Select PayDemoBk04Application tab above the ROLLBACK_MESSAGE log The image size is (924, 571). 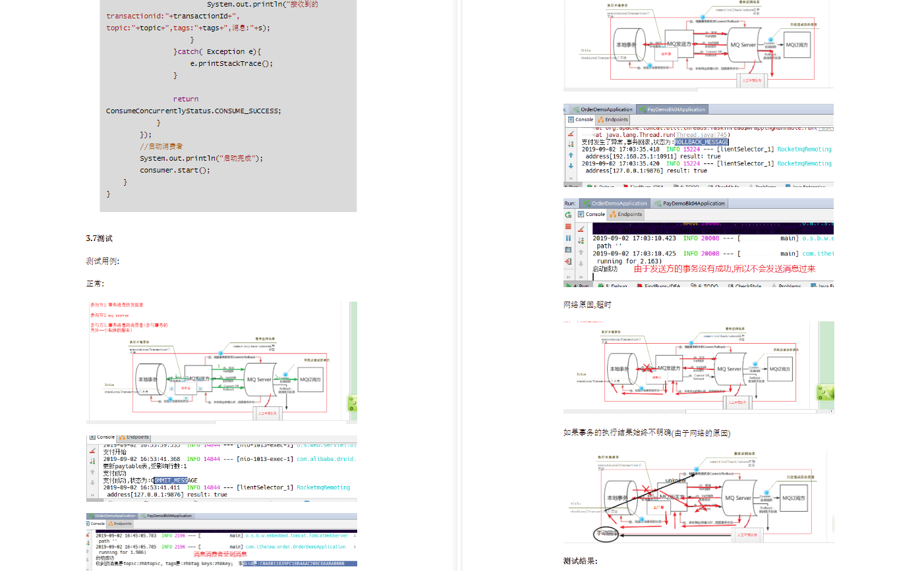(672, 109)
